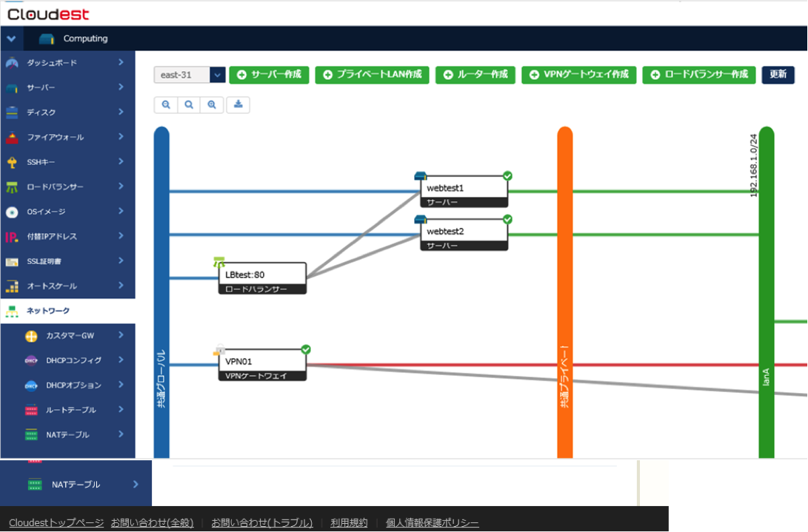Click the 利用規約 footer link
The image size is (808, 532).
click(349, 522)
